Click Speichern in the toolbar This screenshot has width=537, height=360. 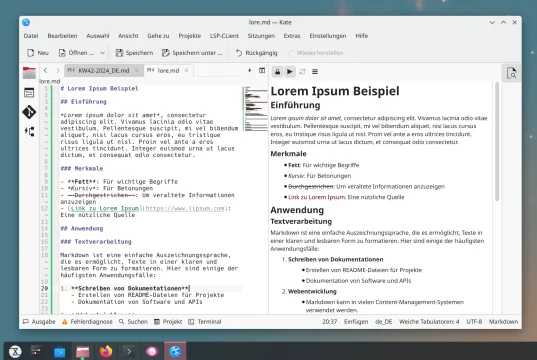pyautogui.click(x=134, y=53)
